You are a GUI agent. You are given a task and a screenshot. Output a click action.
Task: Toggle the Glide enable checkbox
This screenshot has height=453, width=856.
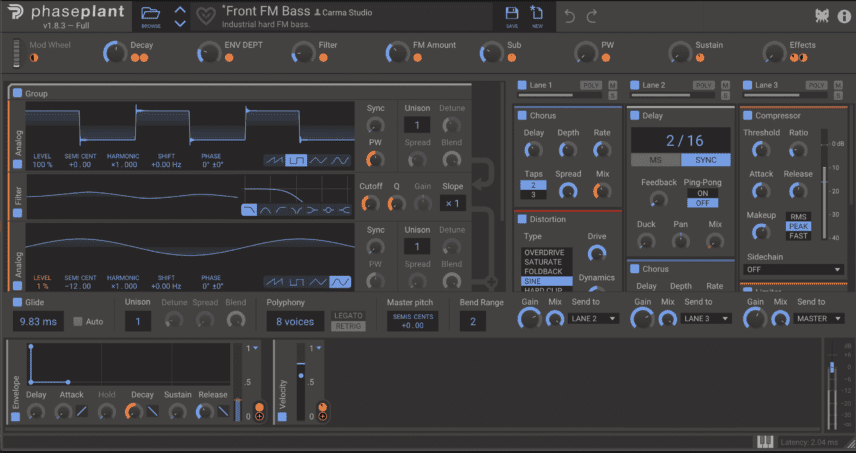click(17, 302)
